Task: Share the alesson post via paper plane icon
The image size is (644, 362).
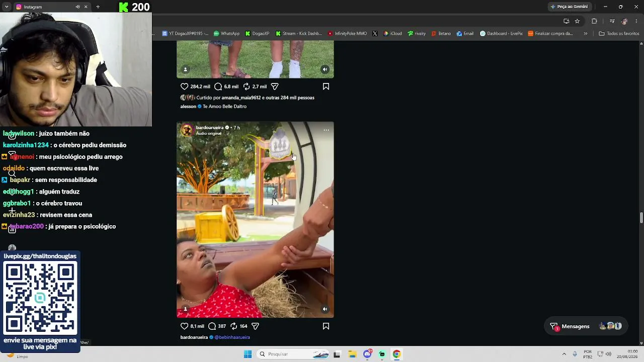Action: (275, 86)
